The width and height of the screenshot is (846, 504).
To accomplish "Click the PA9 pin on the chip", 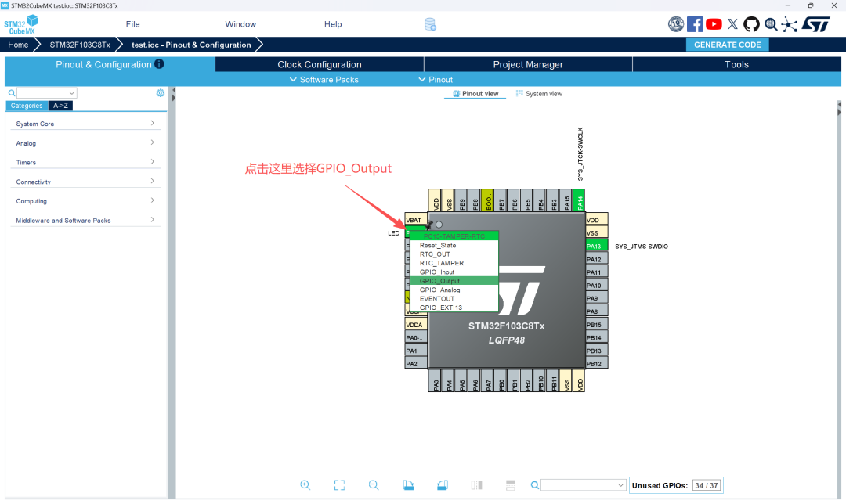I will point(597,298).
